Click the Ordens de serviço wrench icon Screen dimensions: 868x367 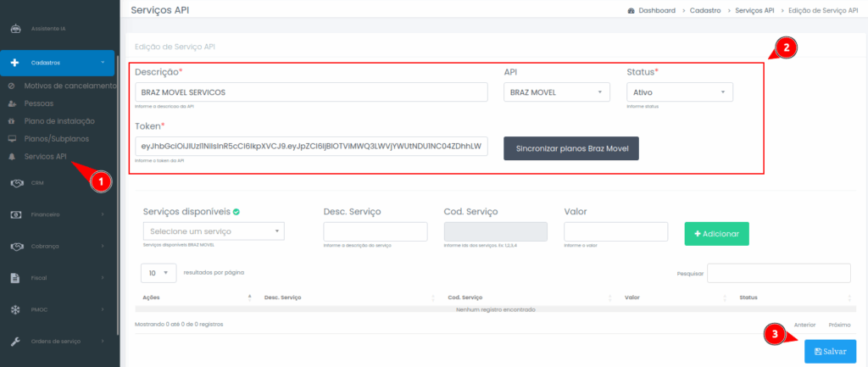[14, 342]
